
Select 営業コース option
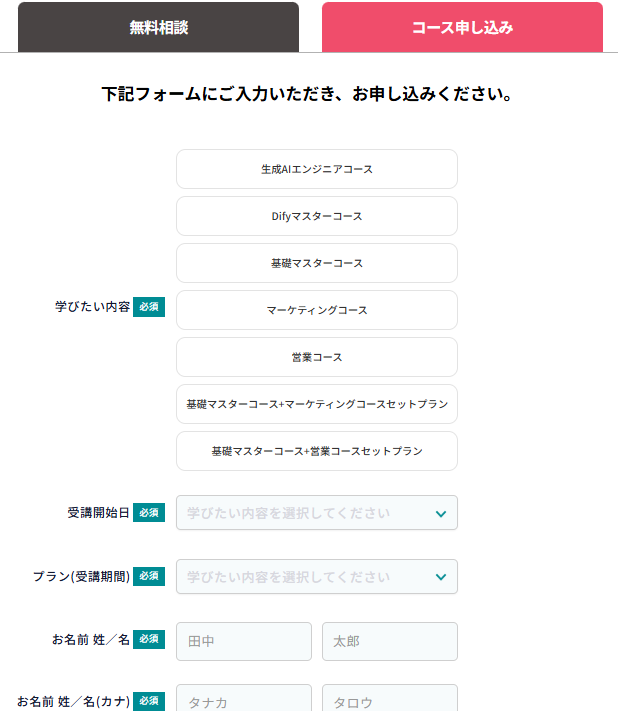[316, 357]
